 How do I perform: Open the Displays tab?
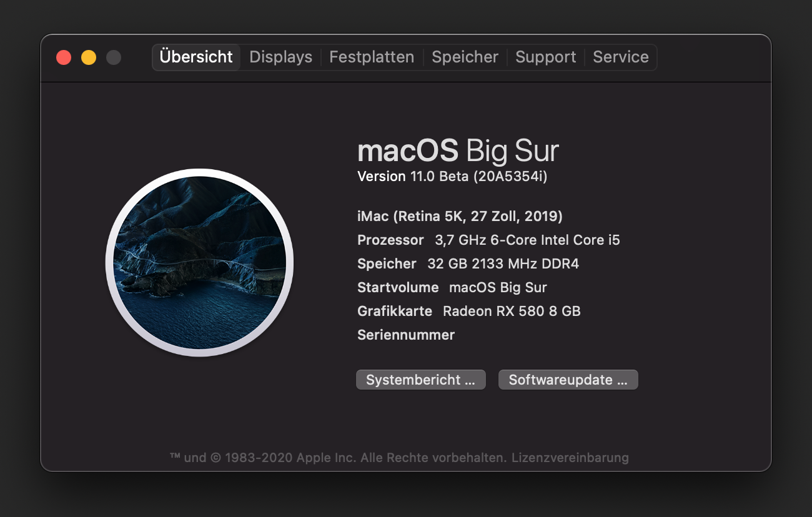click(x=280, y=57)
